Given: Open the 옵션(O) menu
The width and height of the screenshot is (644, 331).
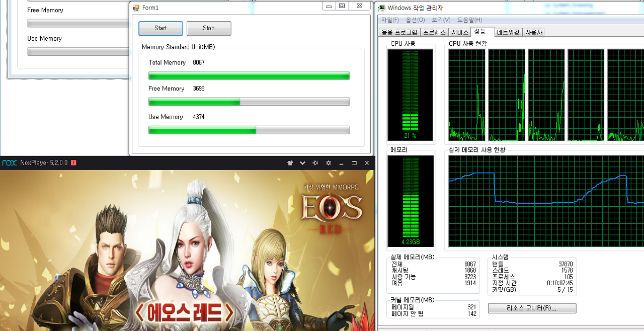Looking at the screenshot, I should pyautogui.click(x=416, y=20).
